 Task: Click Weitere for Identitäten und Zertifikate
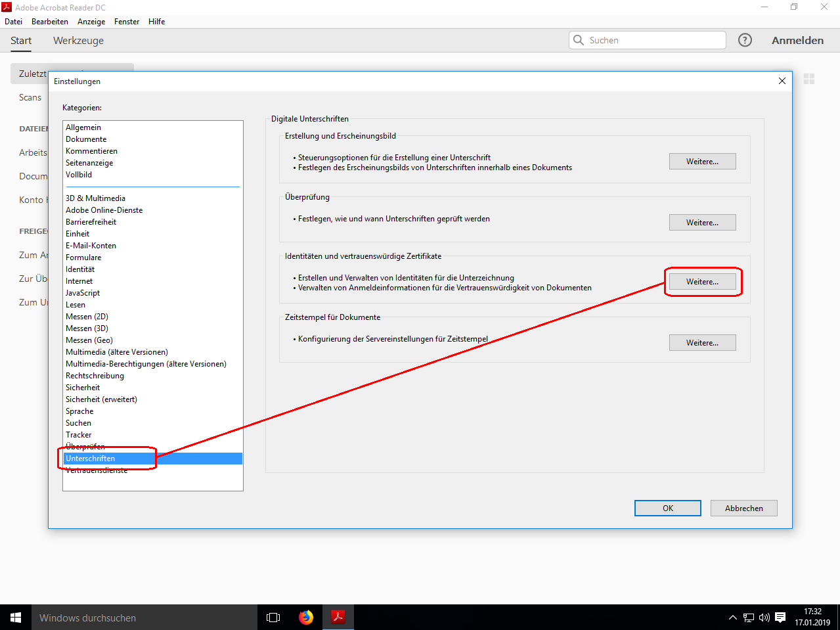(702, 282)
